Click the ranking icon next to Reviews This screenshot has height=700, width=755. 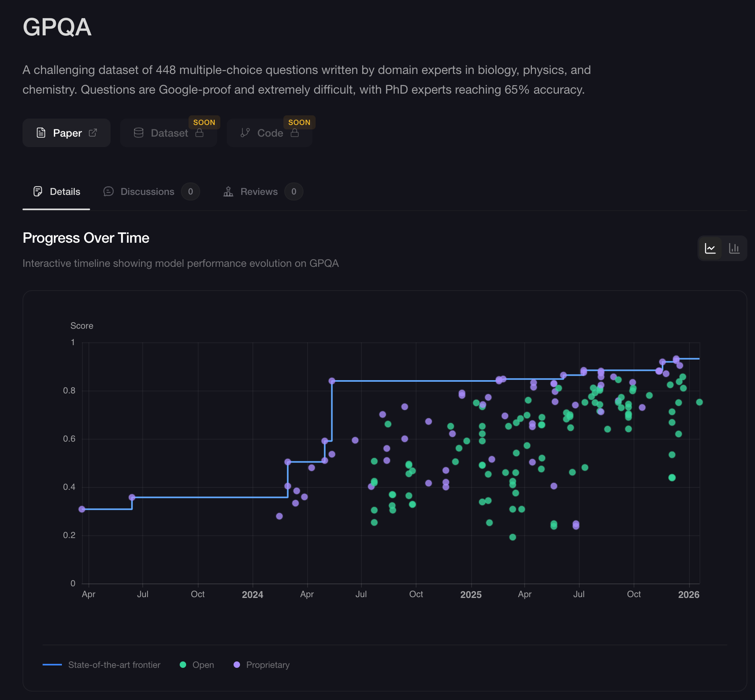(228, 192)
